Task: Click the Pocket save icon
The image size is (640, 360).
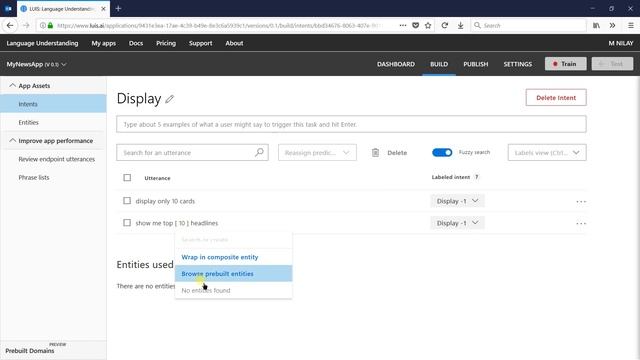Action: 416,25
